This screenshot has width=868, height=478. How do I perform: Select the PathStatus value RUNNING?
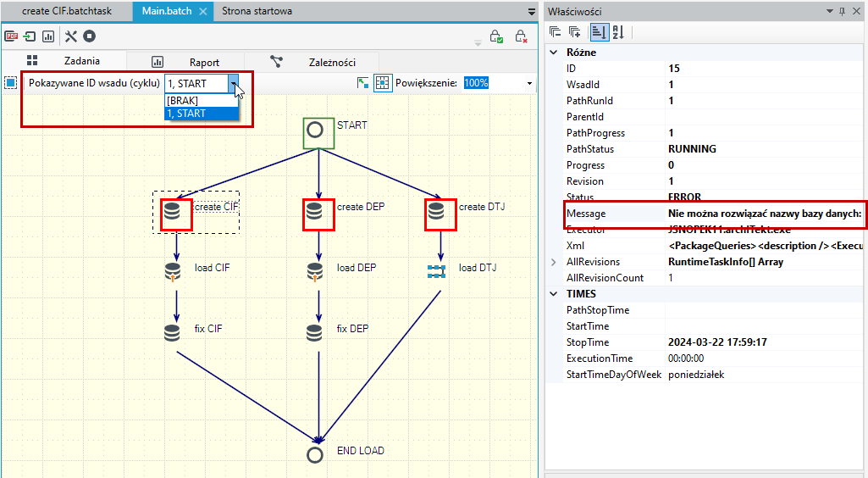tap(692, 149)
